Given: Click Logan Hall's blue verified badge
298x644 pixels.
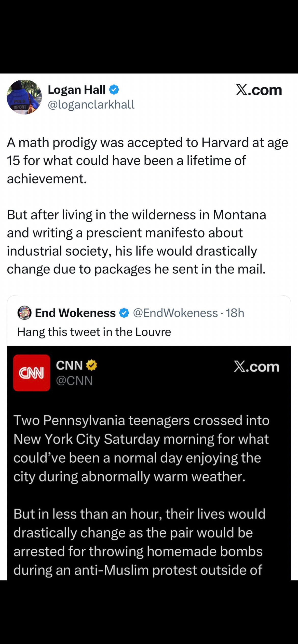Looking at the screenshot, I should [x=114, y=90].
